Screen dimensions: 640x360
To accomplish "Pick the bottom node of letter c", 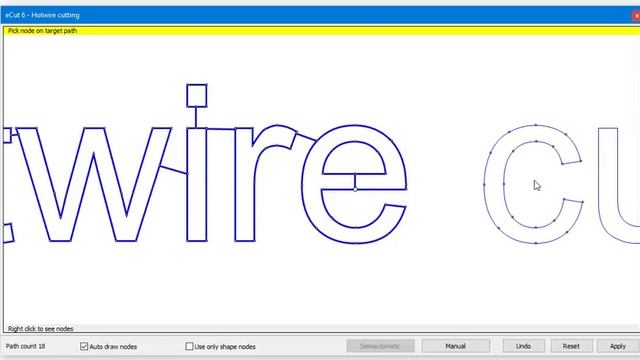I will tap(536, 243).
